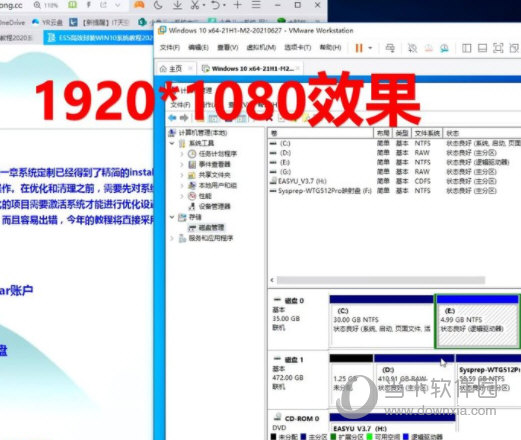Screen dimensions: 521x440
Task: Select the (E:) 4.99 GB NTFS partition block
Action: 478,322
